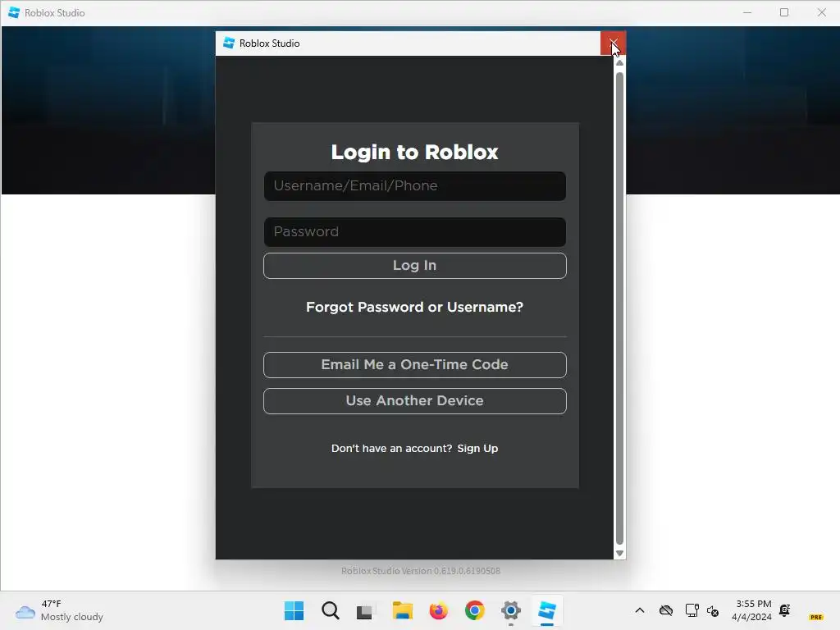Select the Password input field
Viewport: 840px width, 630px height.
[414, 232]
